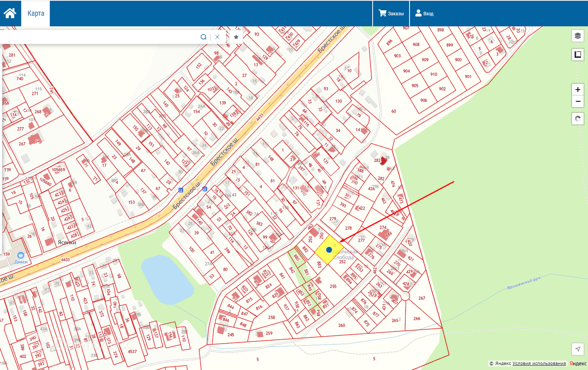The height and width of the screenshot is (370, 588).
Task: Select parcel labeled 245
Action: click(x=231, y=335)
